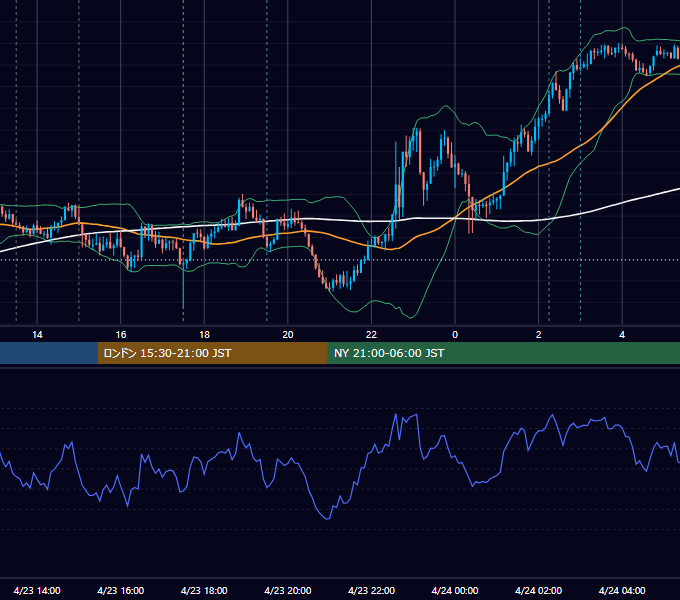
Task: Click the 4/23 16:00 date label
Action: 121,590
